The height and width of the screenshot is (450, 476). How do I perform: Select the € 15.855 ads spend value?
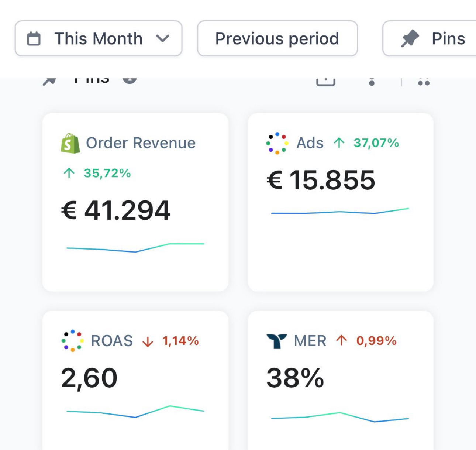pos(321,180)
